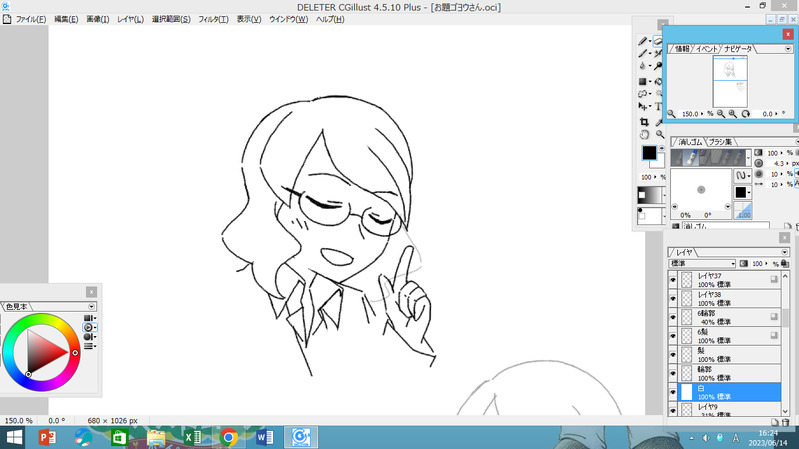Open the brush color black swatch dropdown

[742, 192]
